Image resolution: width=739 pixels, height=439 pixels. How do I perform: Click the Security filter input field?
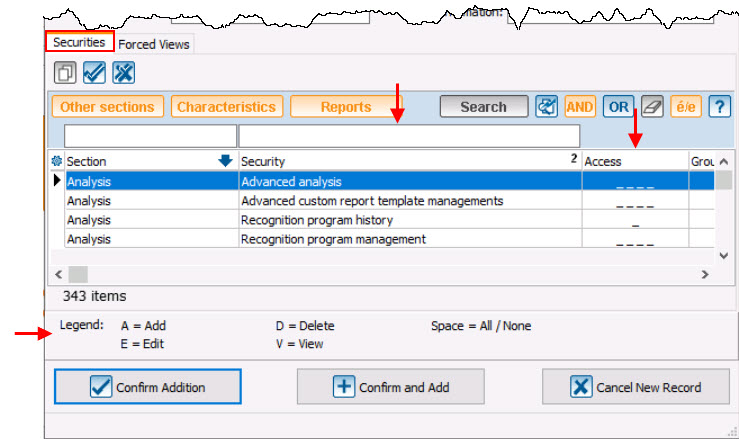coord(409,136)
